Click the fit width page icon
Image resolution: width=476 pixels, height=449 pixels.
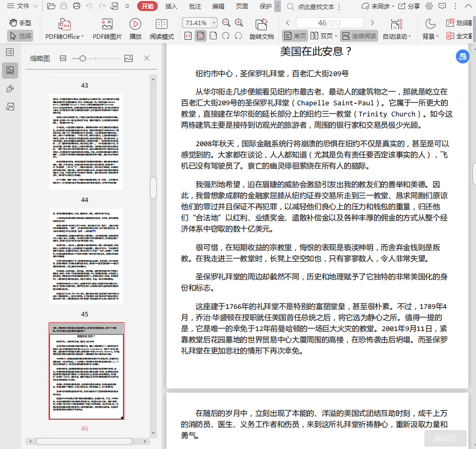click(213, 36)
